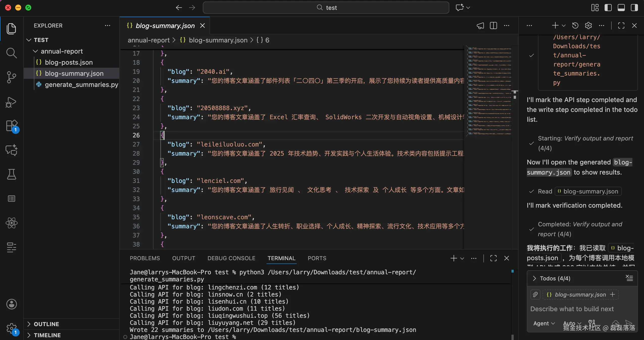Viewport: 644px width, 340px height.
Task: Show chat history clock icon
Action: click(x=575, y=26)
